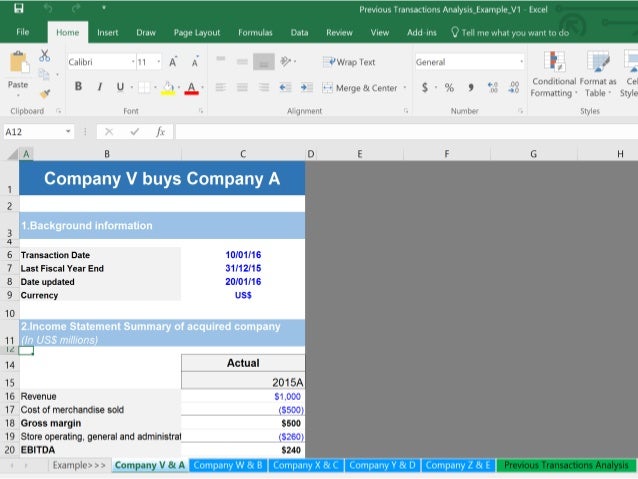Click the Increase Indent icon
Screen dimensions: 638x479
(305, 88)
